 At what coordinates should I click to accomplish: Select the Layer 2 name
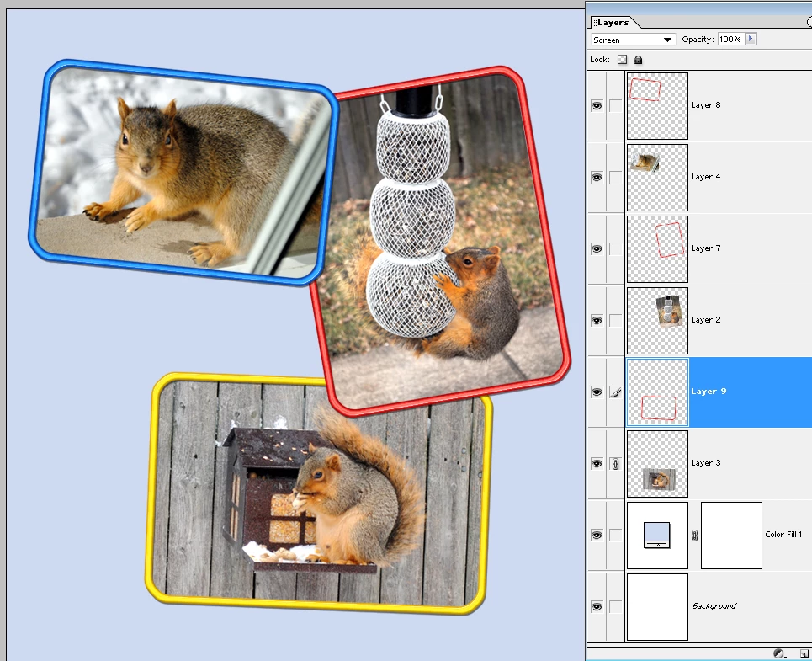pyautogui.click(x=705, y=320)
